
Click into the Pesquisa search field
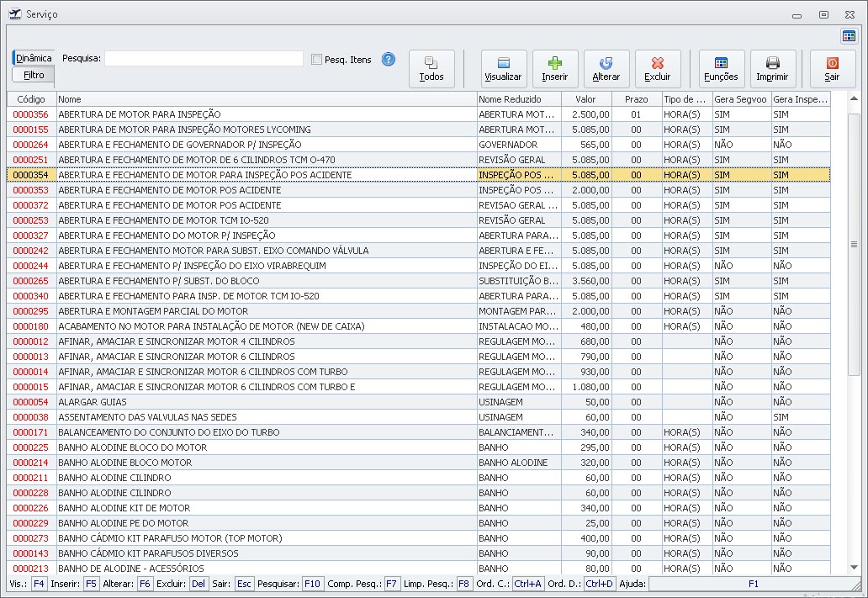(x=204, y=59)
